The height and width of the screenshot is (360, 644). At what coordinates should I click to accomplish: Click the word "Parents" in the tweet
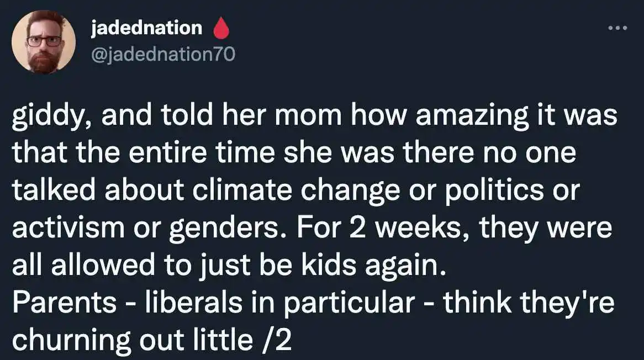64,303
